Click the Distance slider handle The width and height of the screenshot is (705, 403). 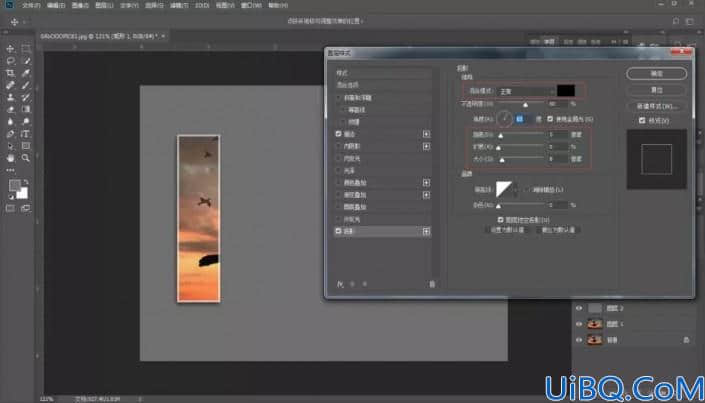(500, 135)
